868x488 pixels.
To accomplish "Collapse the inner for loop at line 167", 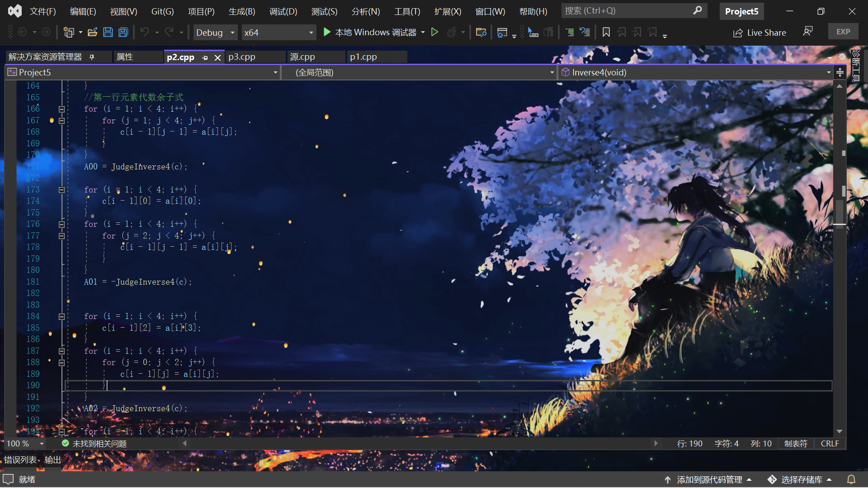I will point(61,121).
